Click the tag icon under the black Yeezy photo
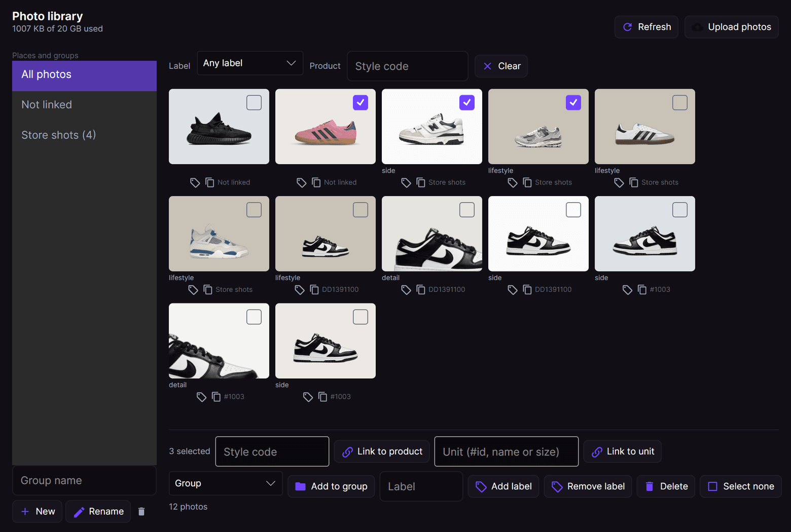Image resolution: width=791 pixels, height=532 pixels. pos(195,182)
